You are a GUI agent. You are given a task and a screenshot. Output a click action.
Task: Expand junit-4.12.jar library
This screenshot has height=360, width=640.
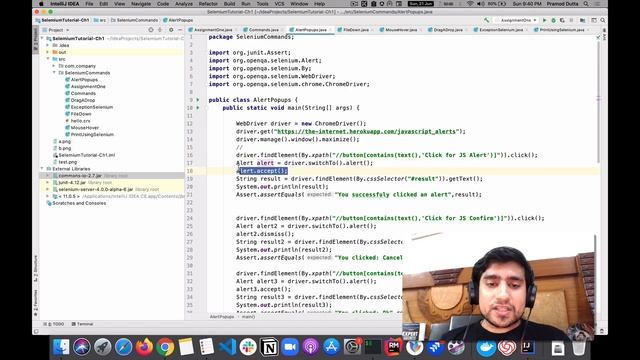pyautogui.click(x=48, y=182)
